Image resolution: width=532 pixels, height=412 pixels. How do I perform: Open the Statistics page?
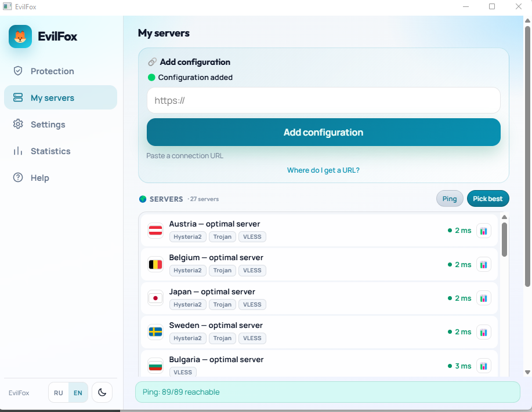(x=60, y=151)
